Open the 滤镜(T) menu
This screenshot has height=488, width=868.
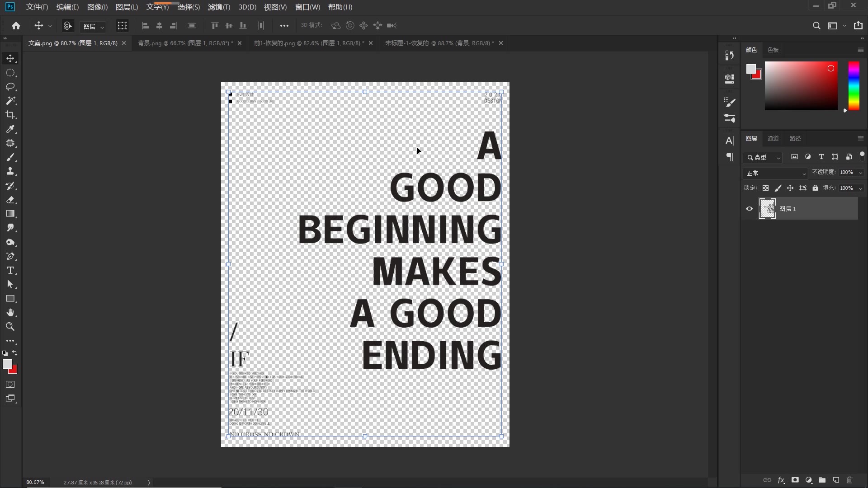(219, 7)
